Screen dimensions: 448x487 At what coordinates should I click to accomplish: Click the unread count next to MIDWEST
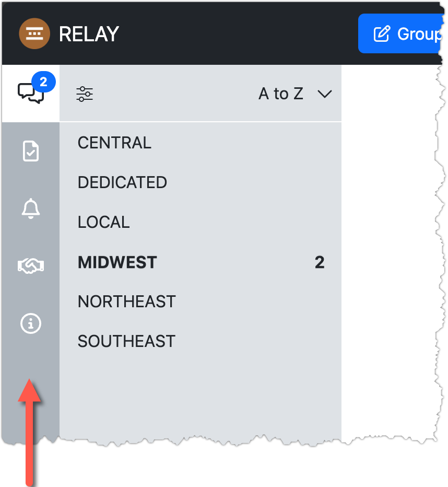coord(320,262)
